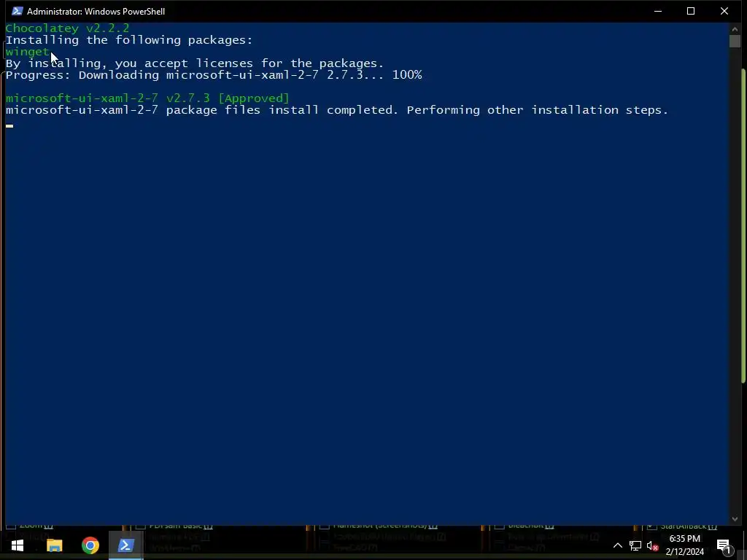Launch File Explorer from the taskbar
Image resolution: width=747 pixels, height=560 pixels.
(x=54, y=545)
